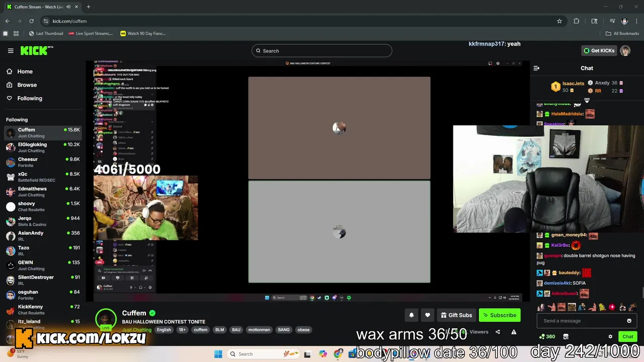Open GEWN channel in following list
Image resolution: width=644 pixels, height=362 pixels.
click(x=43, y=265)
